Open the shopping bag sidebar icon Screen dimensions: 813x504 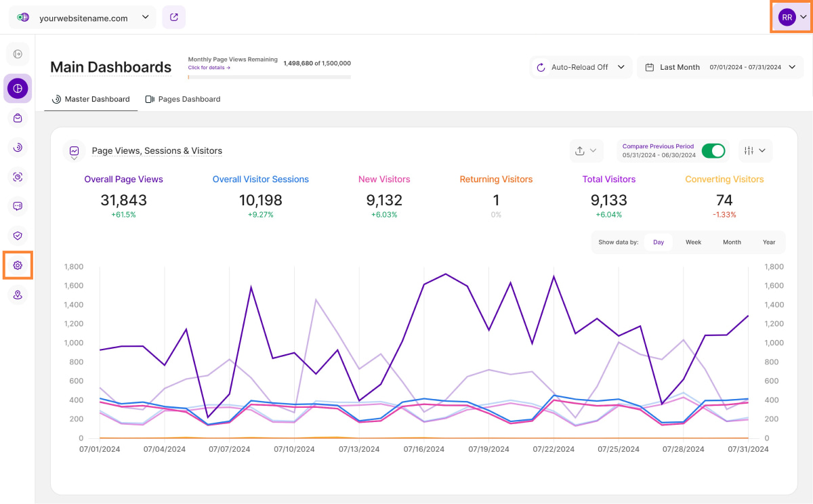point(18,118)
